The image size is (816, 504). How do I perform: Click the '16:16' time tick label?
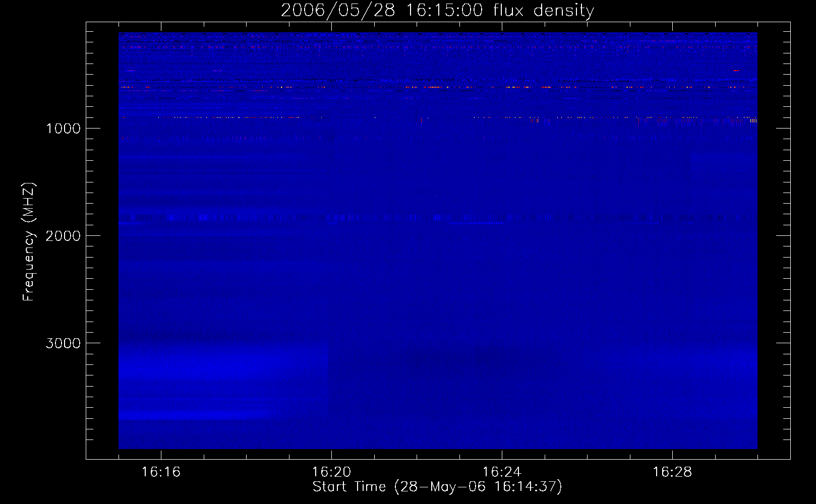[x=161, y=472]
